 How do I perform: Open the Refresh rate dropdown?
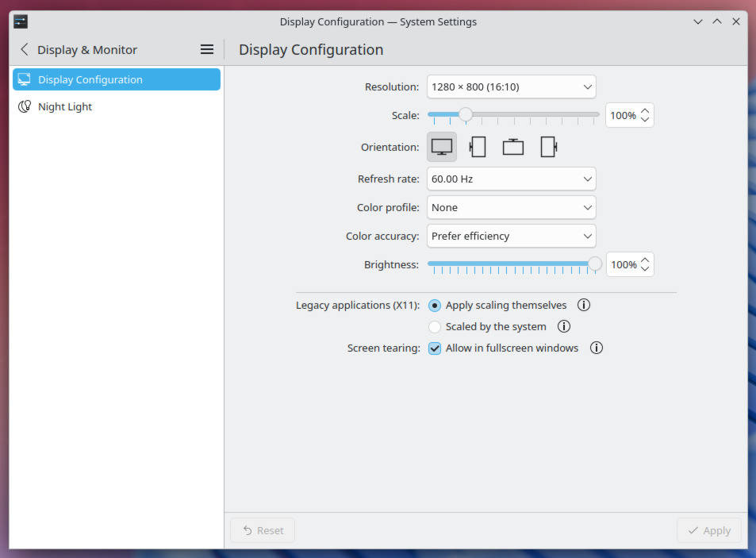point(511,179)
